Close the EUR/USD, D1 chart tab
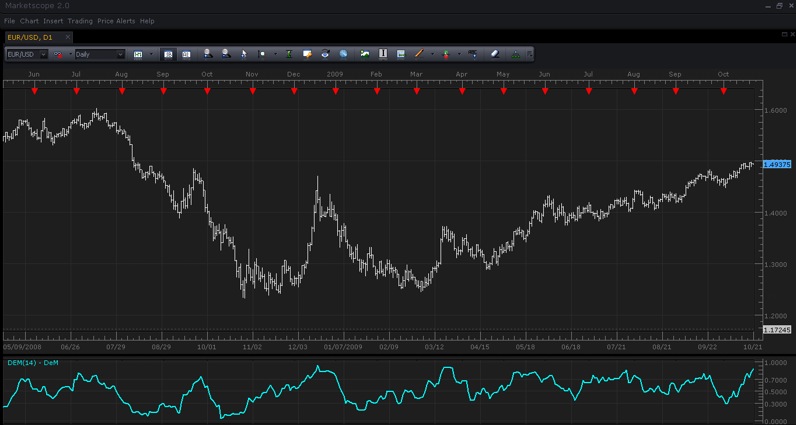Screen dimensions: 796x425 (x=68, y=37)
